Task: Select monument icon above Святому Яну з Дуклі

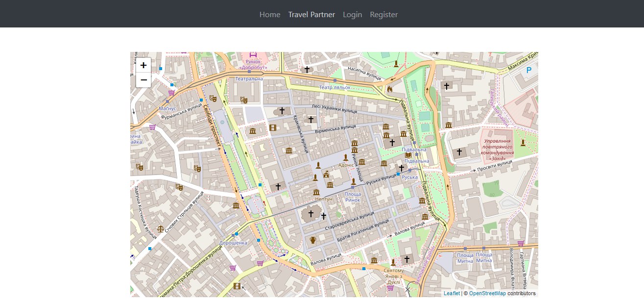Action: coord(393,262)
